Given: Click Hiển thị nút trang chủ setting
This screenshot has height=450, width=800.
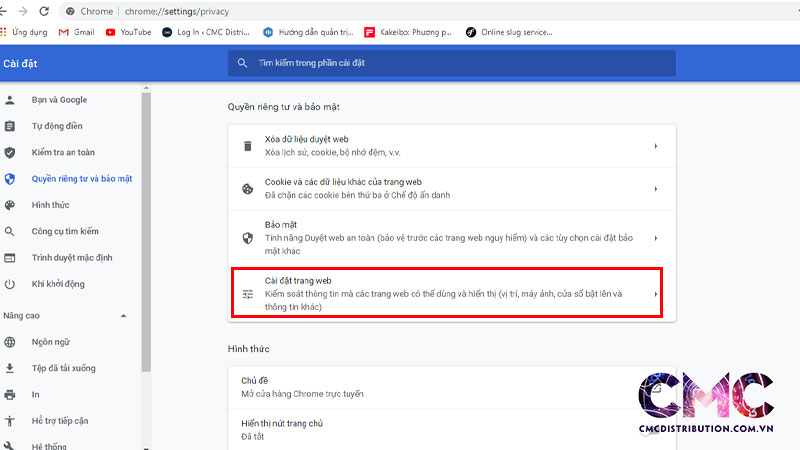Looking at the screenshot, I should pyautogui.click(x=452, y=430).
